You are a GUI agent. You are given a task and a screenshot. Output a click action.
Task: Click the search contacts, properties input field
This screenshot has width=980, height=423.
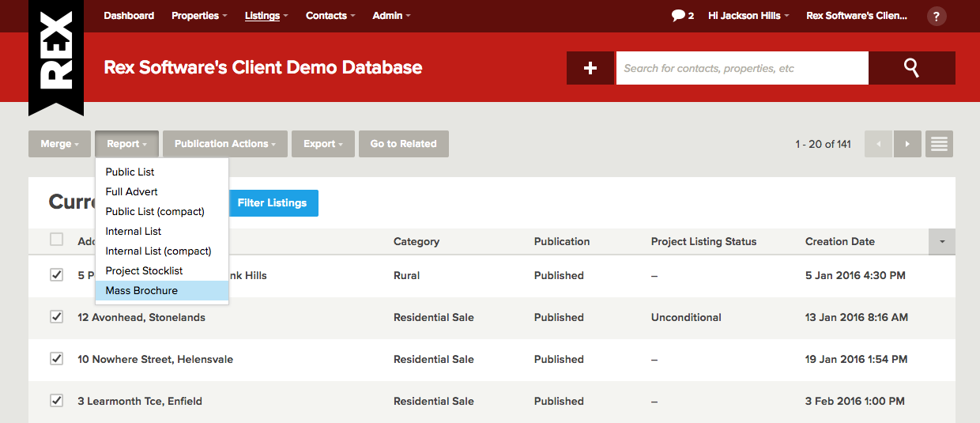coord(742,68)
